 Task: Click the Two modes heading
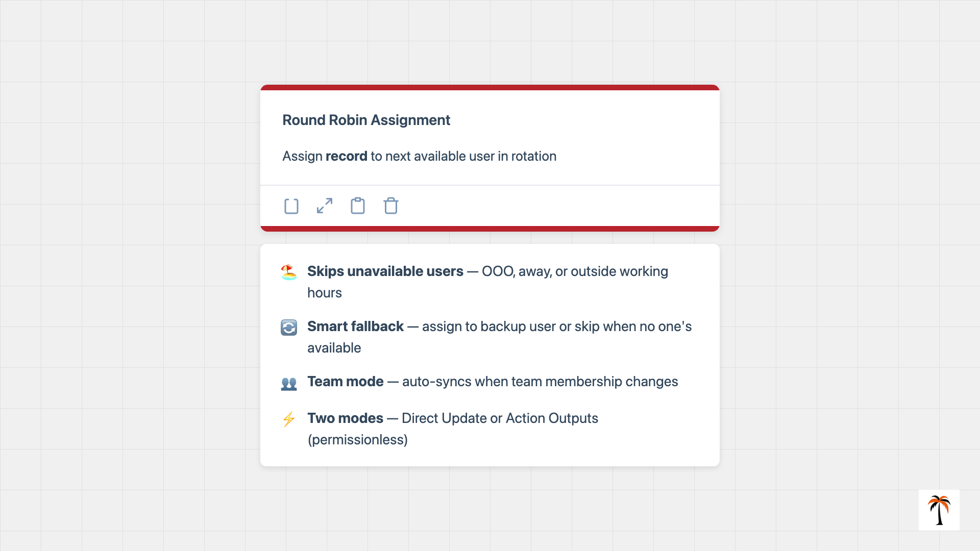(345, 418)
